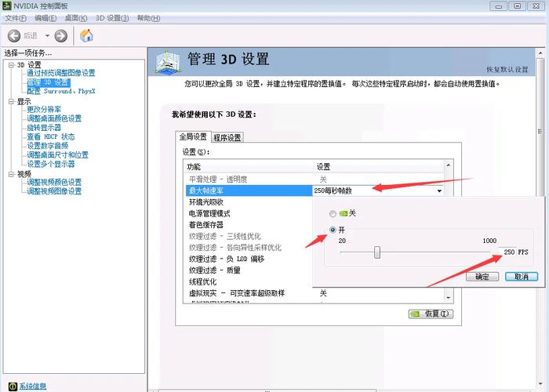Select 平滑处理 - 透明度 row
The width and height of the screenshot is (549, 392).
coord(314,180)
